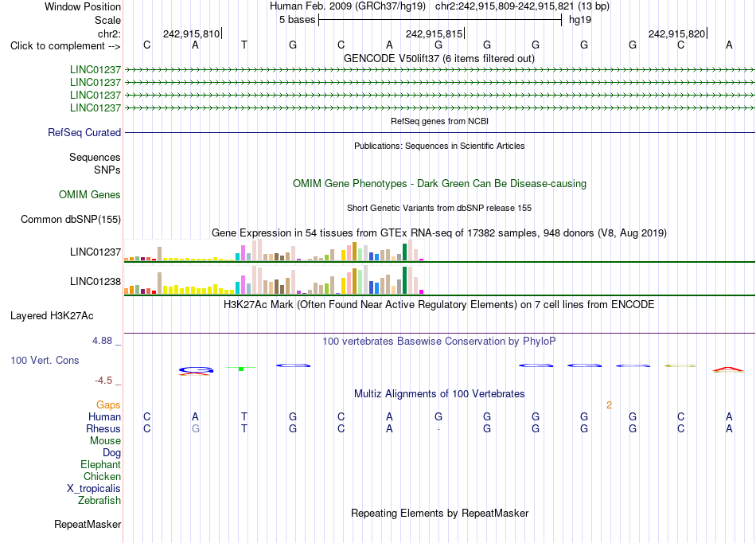Click the Human Feb. 2009 (GRCh37/hg19) assembly text

(348, 6)
